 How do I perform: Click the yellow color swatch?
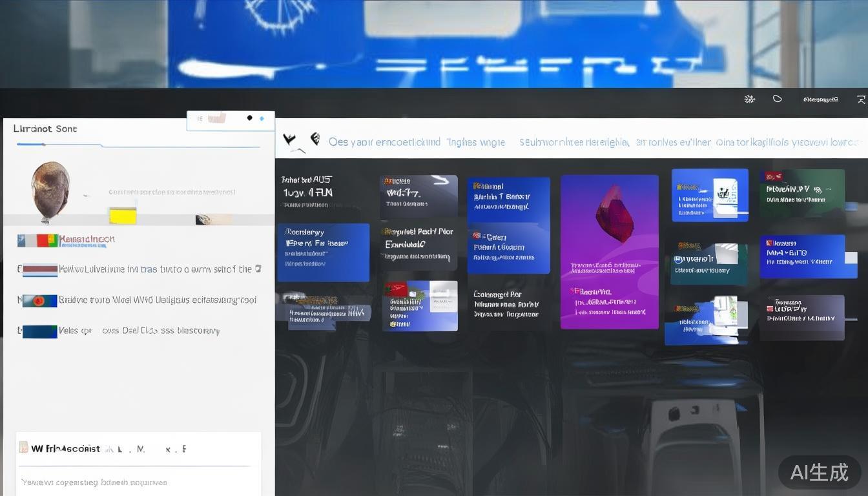[123, 216]
